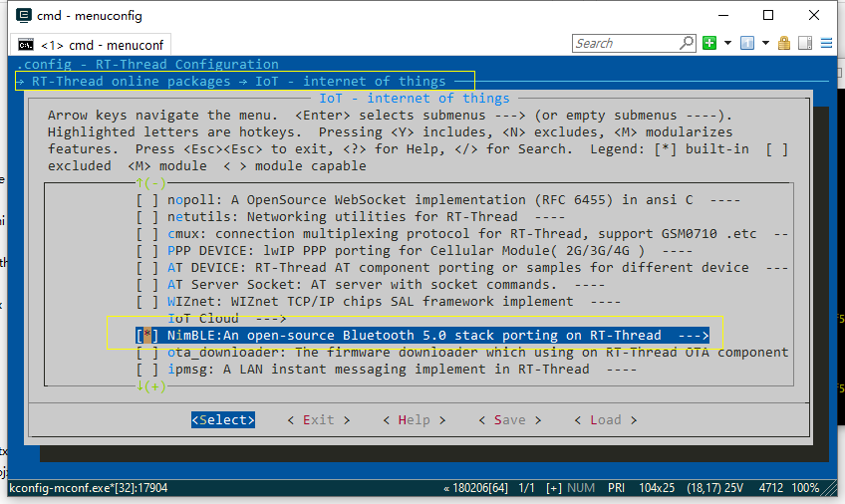Screen dimensions: 845x504
Task: Click the active console number icon
Action: click(746, 43)
